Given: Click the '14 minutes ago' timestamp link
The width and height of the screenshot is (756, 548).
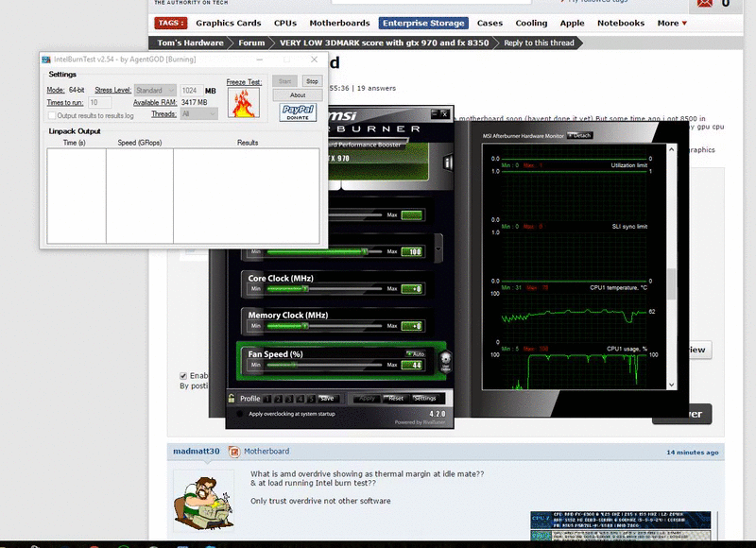Looking at the screenshot, I should pyautogui.click(x=693, y=452).
